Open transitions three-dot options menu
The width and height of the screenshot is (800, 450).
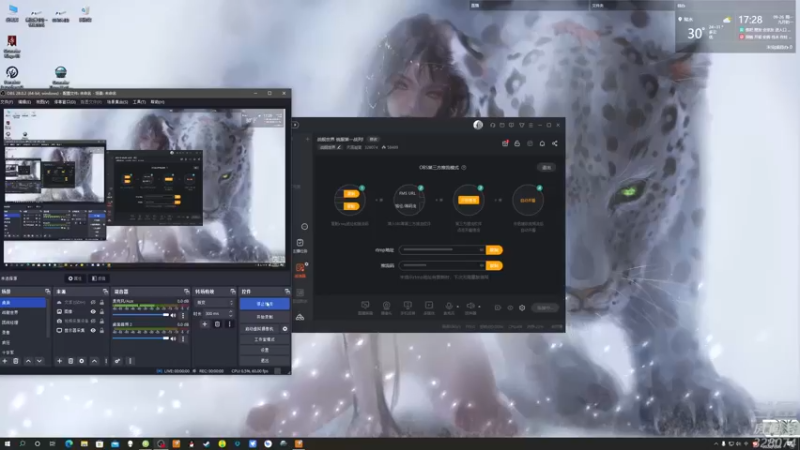click(x=229, y=324)
